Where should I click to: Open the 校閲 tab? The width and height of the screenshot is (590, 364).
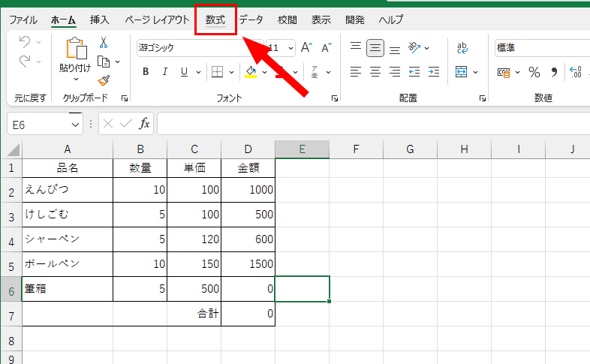click(x=287, y=20)
